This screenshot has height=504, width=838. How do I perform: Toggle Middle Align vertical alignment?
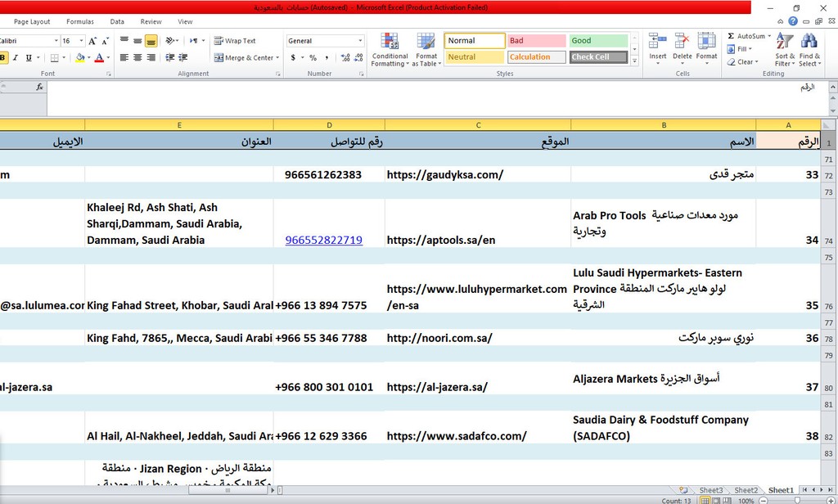[137, 41]
